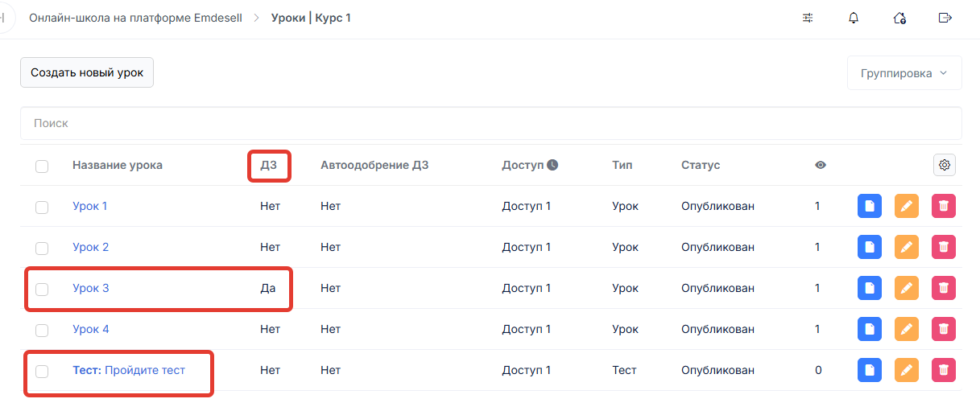The width and height of the screenshot is (980, 407).
Task: Open table column settings gear icon
Action: 945,165
